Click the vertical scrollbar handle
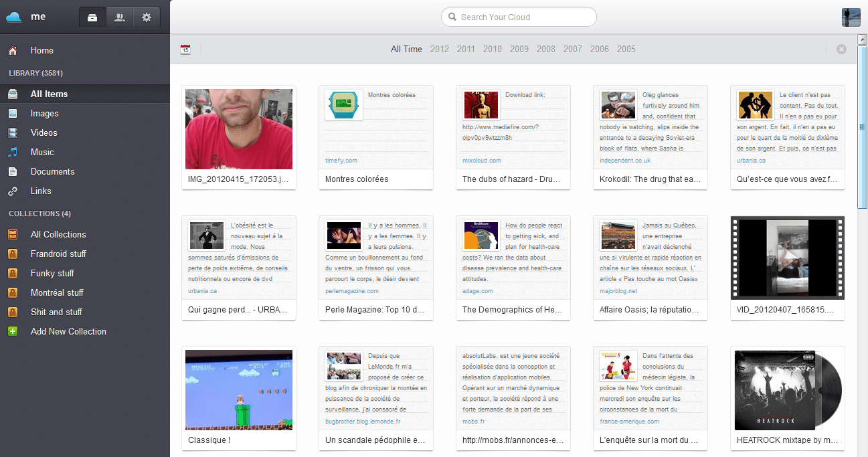Image resolution: width=868 pixels, height=457 pixels. 863,127
